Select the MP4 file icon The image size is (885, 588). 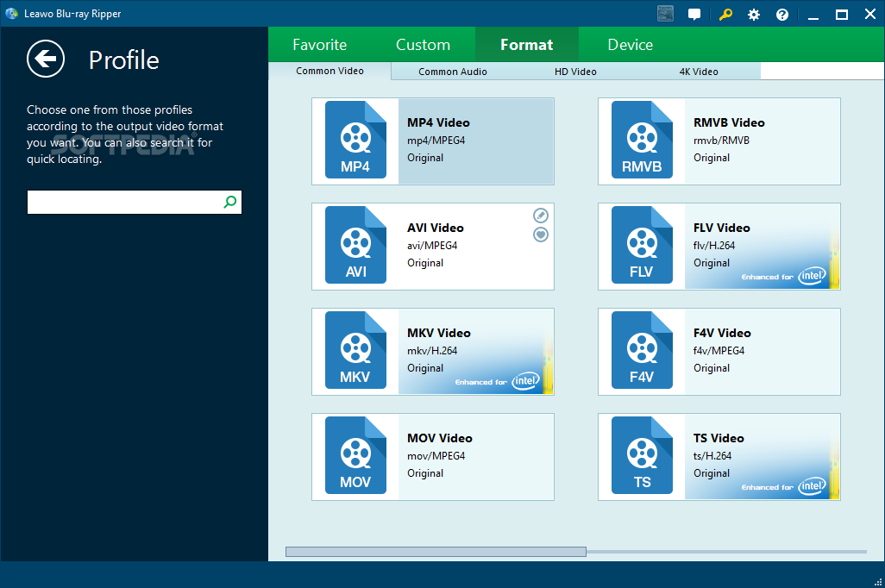coord(355,140)
